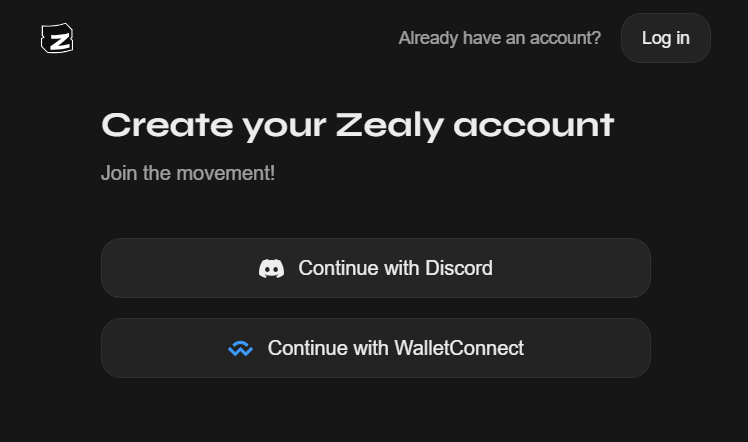The width and height of the screenshot is (748, 442).
Task: Click the blue WalletConnect logo icon
Action: click(x=240, y=349)
